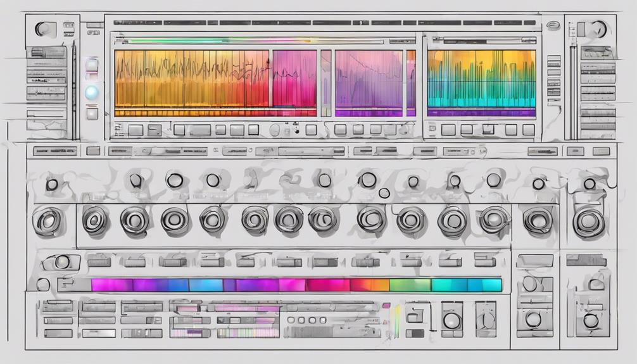
Task: Select the yellow-to-cyan spectrum display
Action: pos(481,78)
